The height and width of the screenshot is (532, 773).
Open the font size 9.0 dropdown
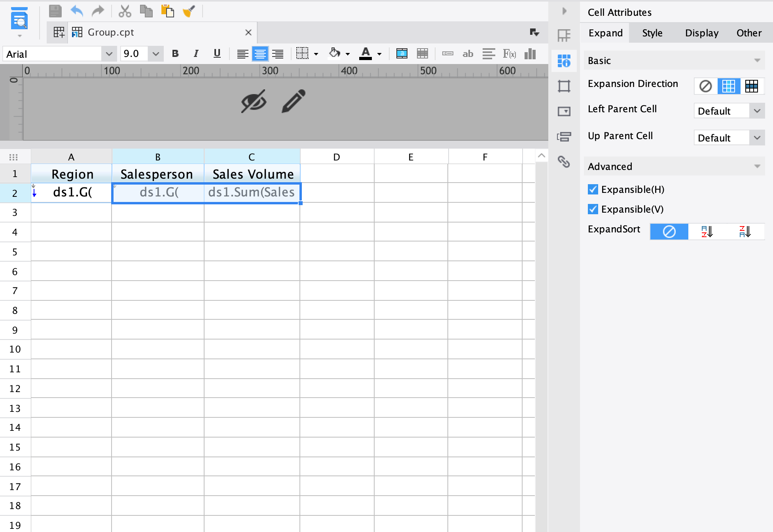155,54
